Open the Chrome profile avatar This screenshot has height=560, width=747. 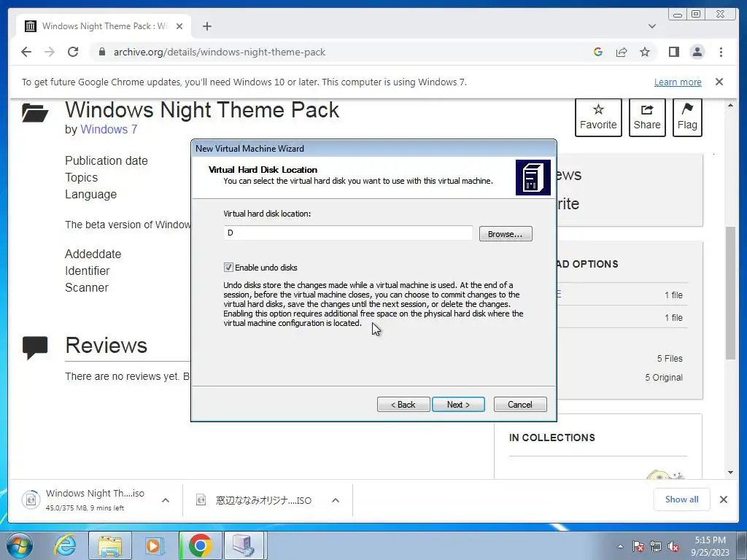tap(697, 52)
